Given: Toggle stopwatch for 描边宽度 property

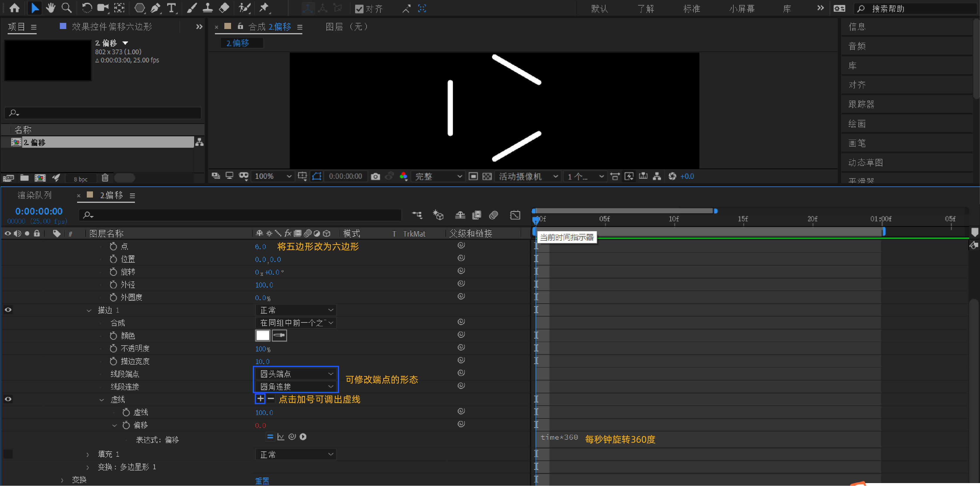Looking at the screenshot, I should pyautogui.click(x=113, y=361).
